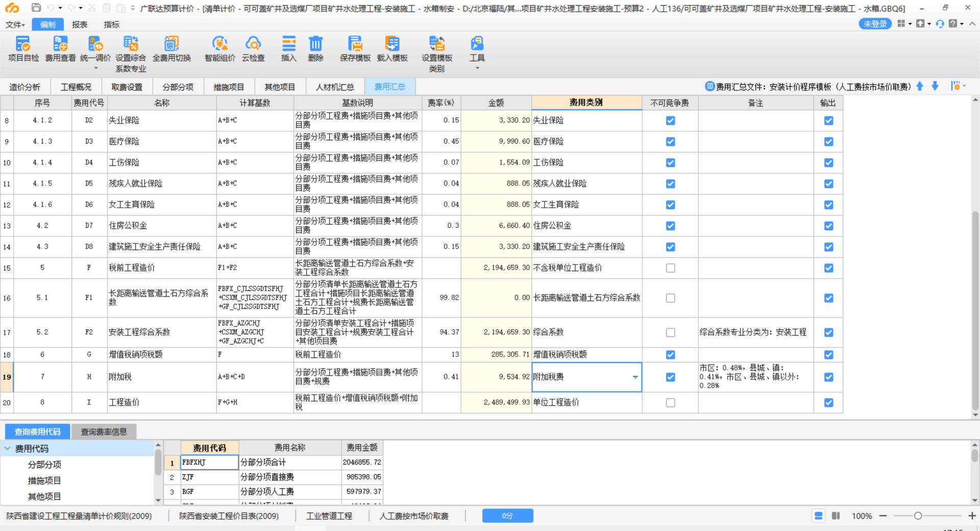Check 不可竞争费 for 税前工程造价 row

click(671, 268)
